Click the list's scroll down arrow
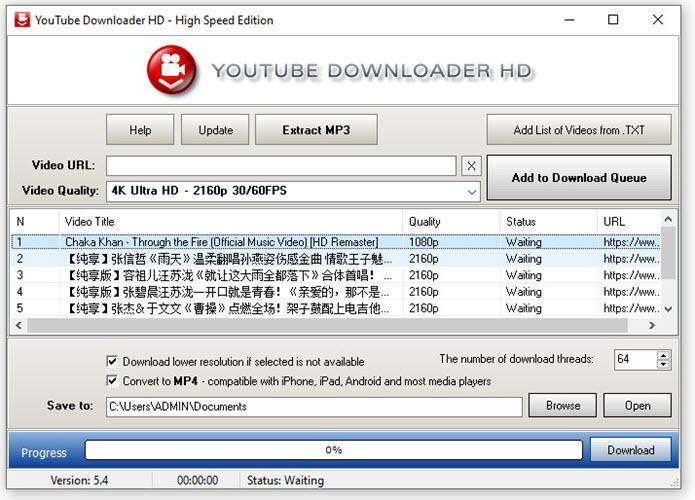The width and height of the screenshot is (695, 500). [x=668, y=309]
